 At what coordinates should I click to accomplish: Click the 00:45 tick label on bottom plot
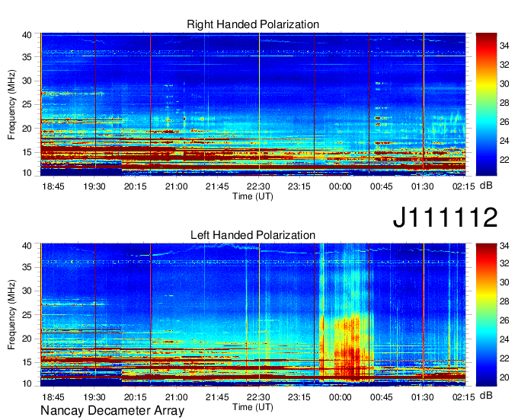(381, 397)
